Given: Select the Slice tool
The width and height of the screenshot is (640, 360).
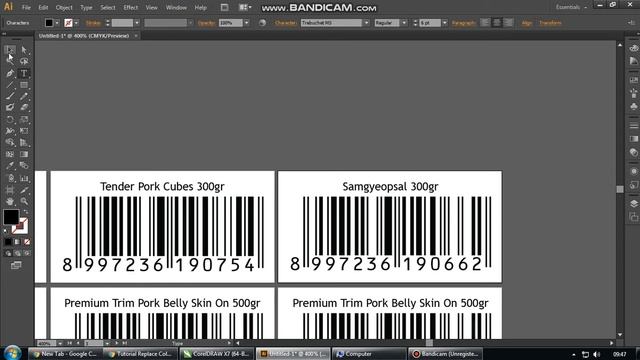Looking at the screenshot, I should coord(24,190).
